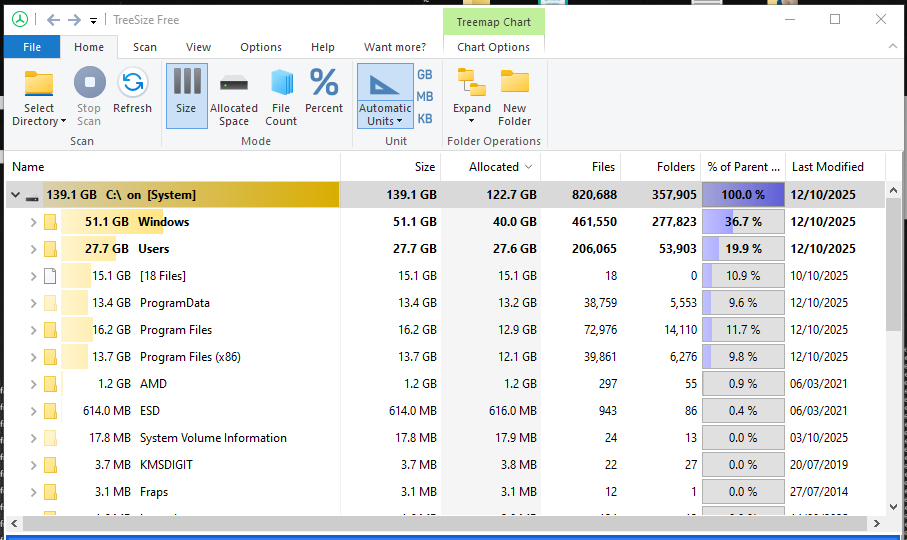
Task: Expand the KMSDIGIT folder
Action: pyautogui.click(x=33, y=465)
